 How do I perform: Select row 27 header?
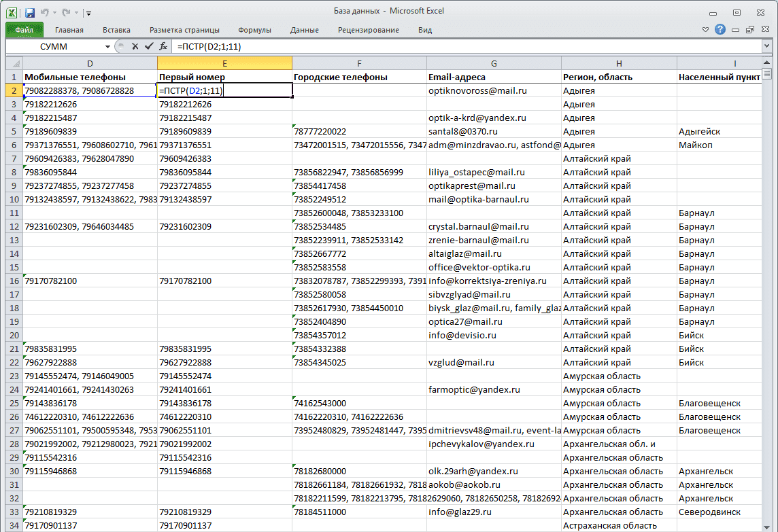14,430
